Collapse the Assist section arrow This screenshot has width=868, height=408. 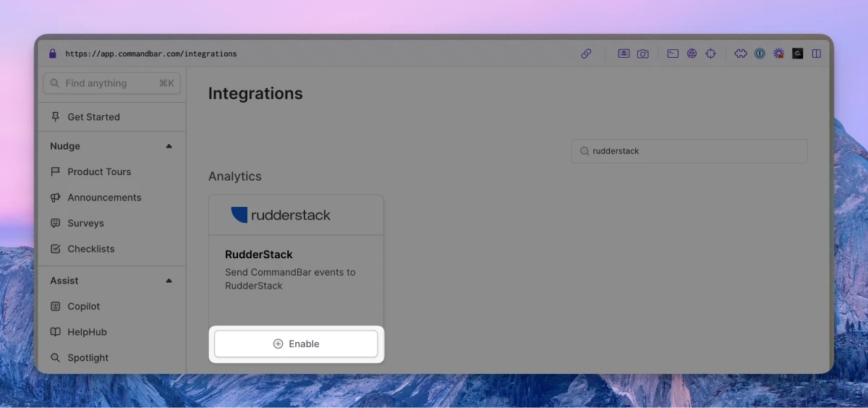(x=169, y=281)
